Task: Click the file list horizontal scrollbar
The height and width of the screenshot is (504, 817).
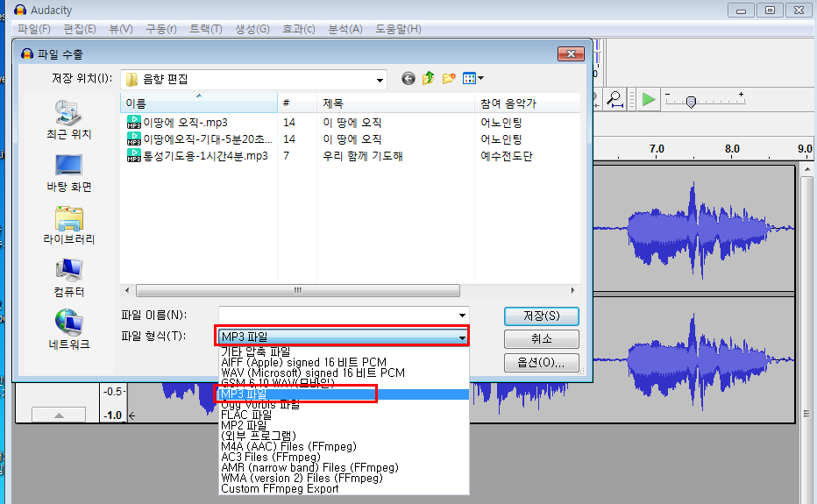Action: pyautogui.click(x=298, y=290)
